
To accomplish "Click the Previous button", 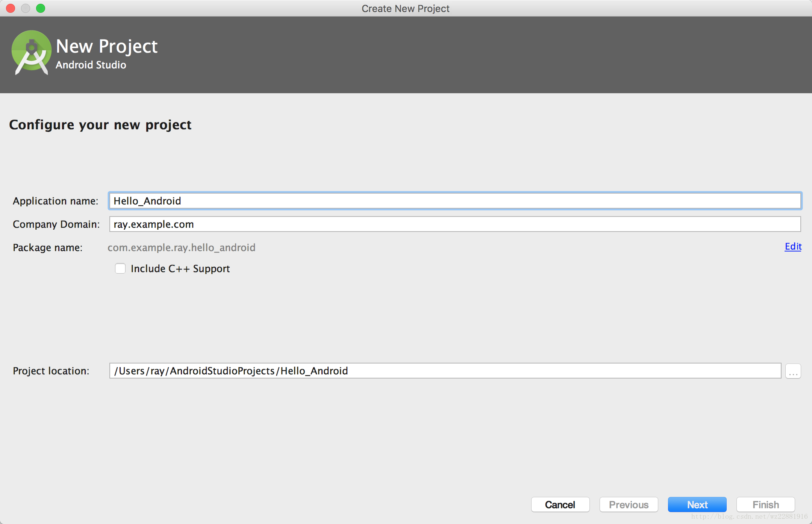I will coord(629,504).
